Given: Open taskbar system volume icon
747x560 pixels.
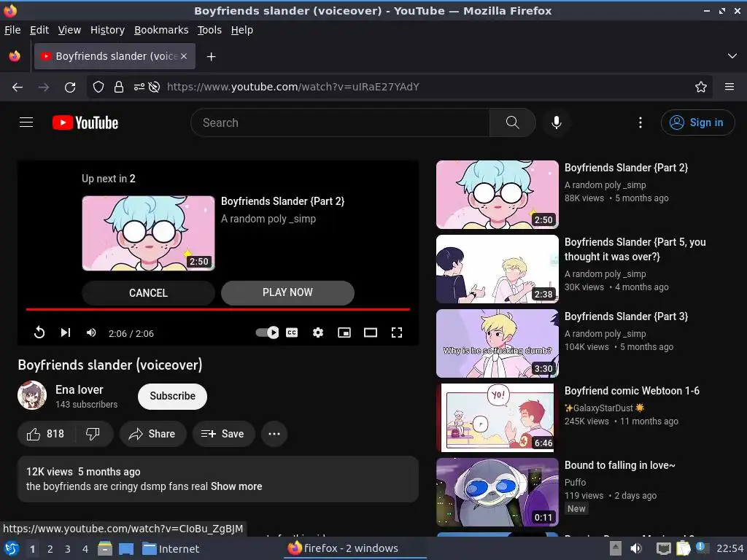Looking at the screenshot, I should tap(636, 548).
